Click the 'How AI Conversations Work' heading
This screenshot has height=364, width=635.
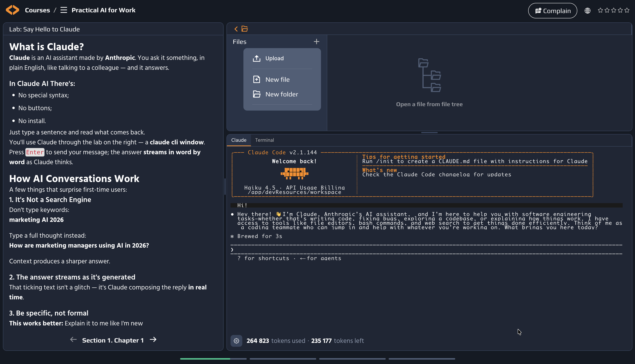pos(74,179)
